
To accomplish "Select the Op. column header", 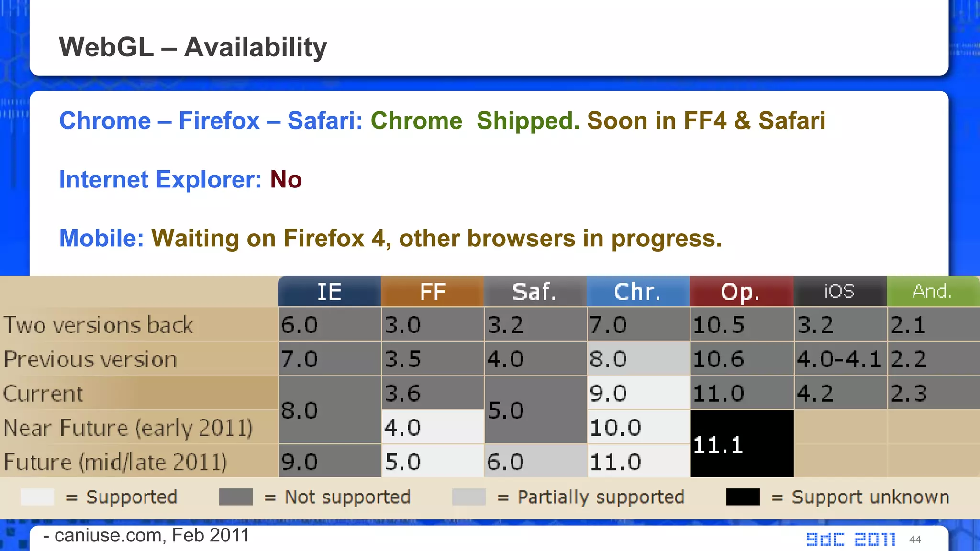I will pos(741,291).
